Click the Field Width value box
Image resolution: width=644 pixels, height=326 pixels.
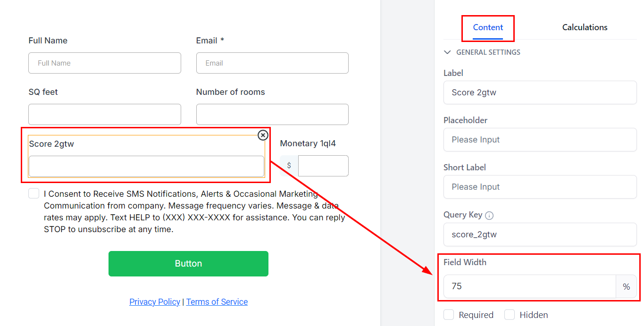point(529,286)
